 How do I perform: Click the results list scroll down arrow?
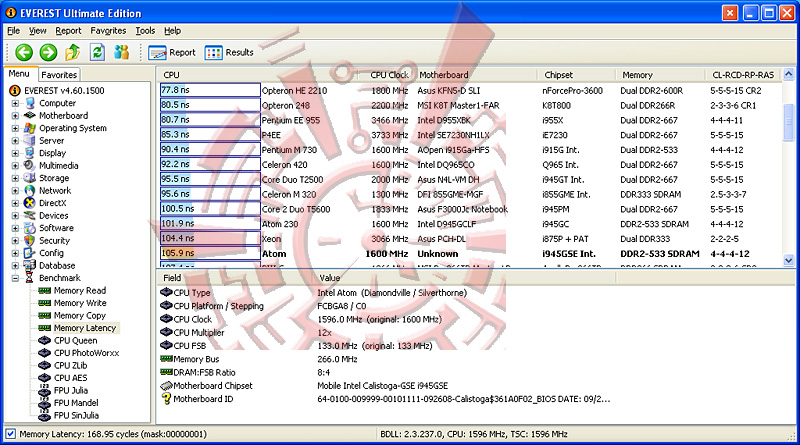788,261
